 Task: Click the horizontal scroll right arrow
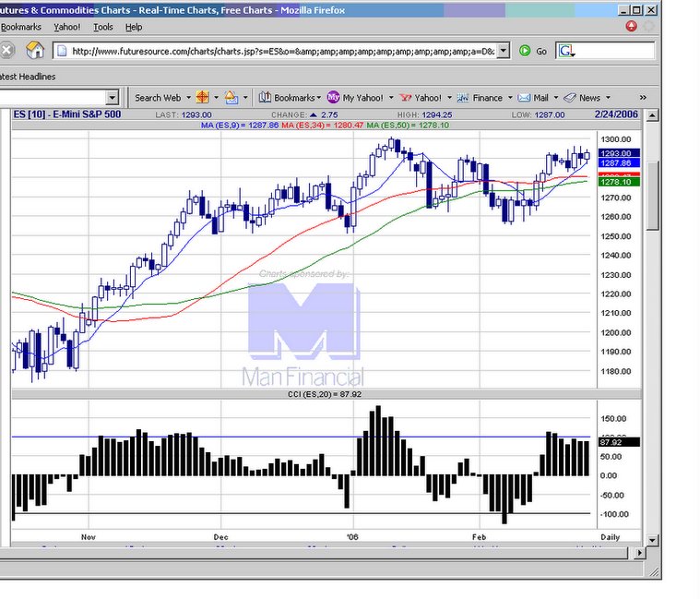click(x=640, y=553)
